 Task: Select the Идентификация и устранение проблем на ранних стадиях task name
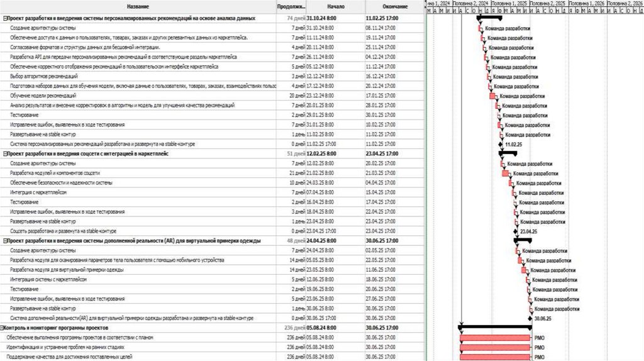[65, 347]
